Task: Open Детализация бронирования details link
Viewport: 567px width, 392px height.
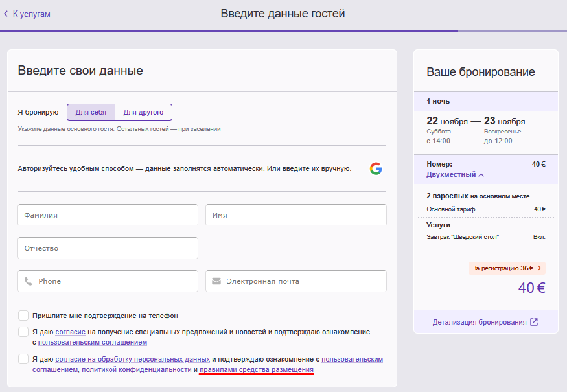Action: point(480,322)
